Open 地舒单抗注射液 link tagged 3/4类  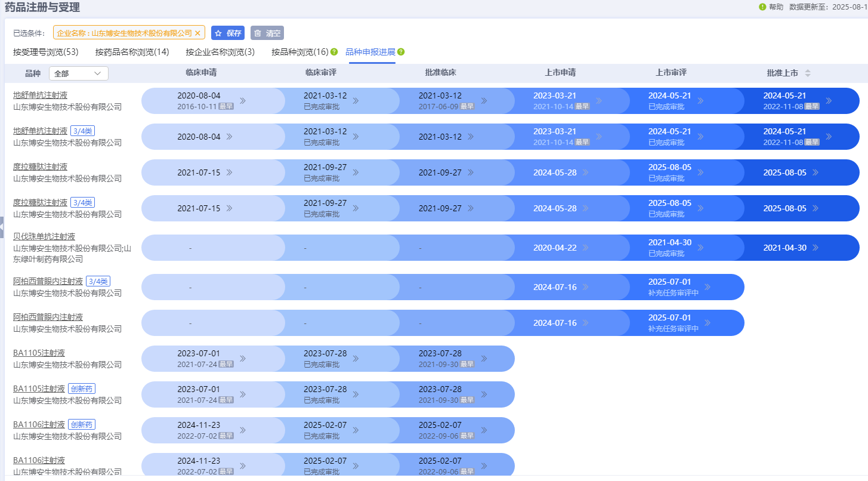click(40, 131)
